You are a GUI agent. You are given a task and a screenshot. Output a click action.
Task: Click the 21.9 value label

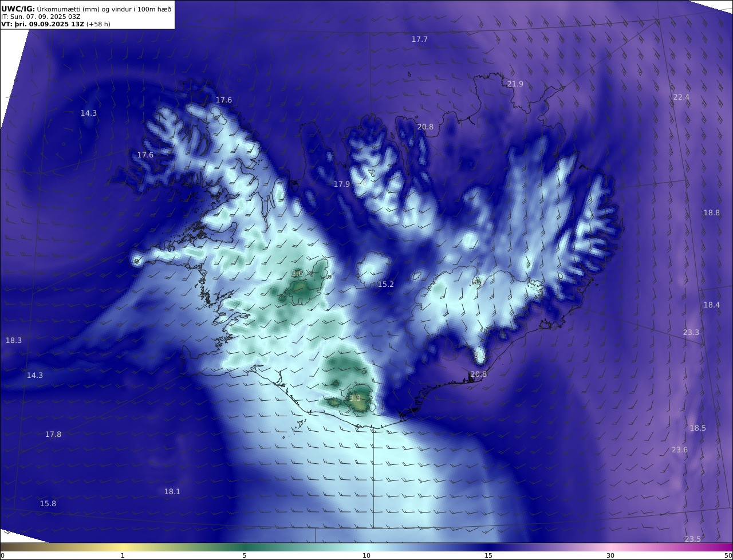click(x=515, y=84)
